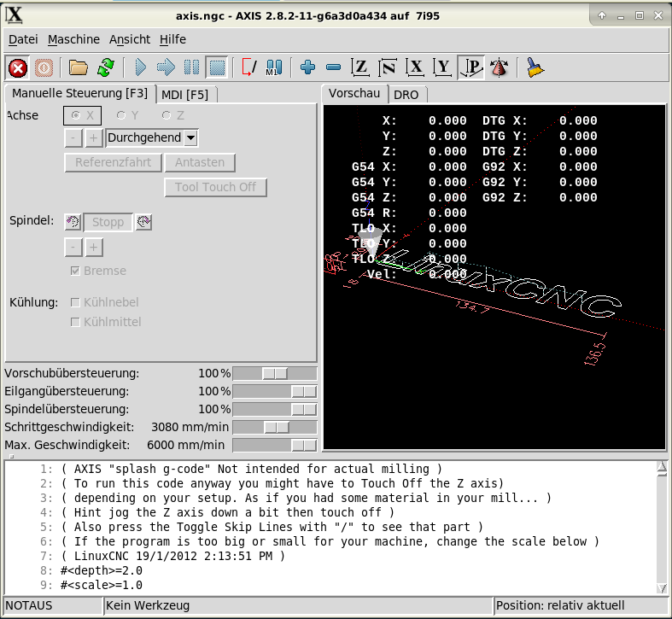Click 'Kein Werkzeug' status entry
This screenshot has width=672, height=619.
[148, 605]
